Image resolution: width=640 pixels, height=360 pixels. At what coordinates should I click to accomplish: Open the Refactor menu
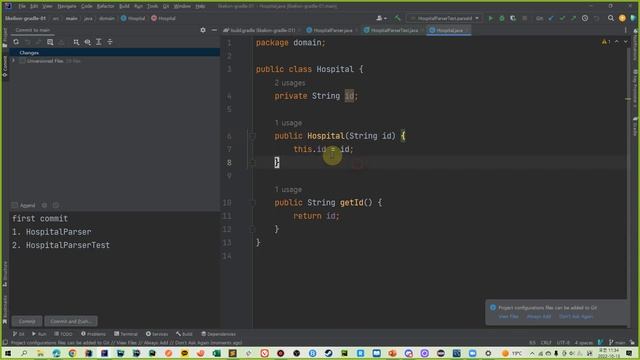[x=105, y=7]
